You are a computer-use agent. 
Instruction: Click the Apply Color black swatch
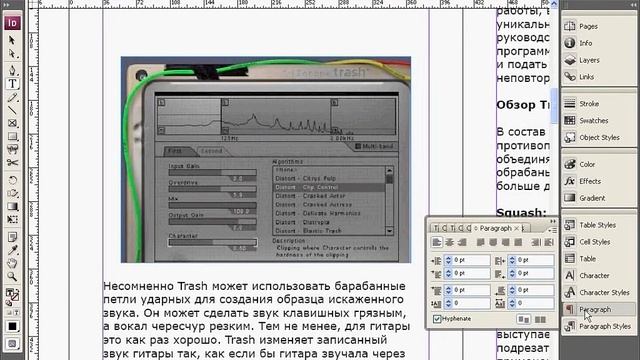pyautogui.click(x=12, y=327)
